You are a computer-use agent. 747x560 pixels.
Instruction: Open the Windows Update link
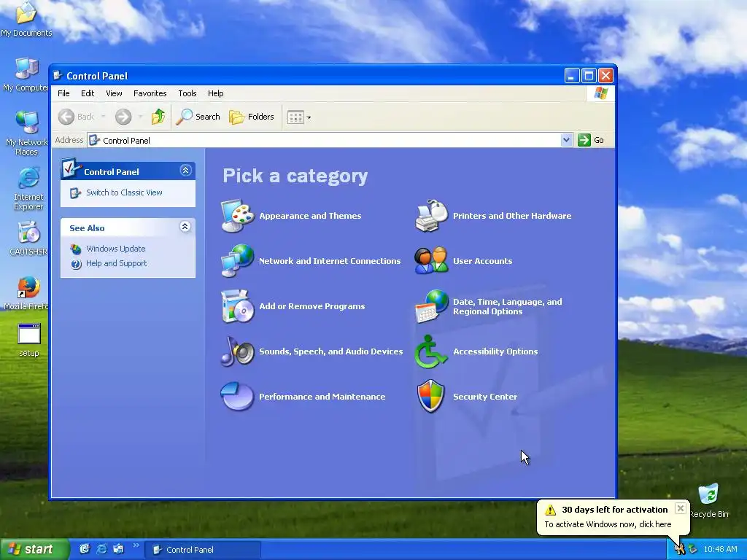point(116,249)
